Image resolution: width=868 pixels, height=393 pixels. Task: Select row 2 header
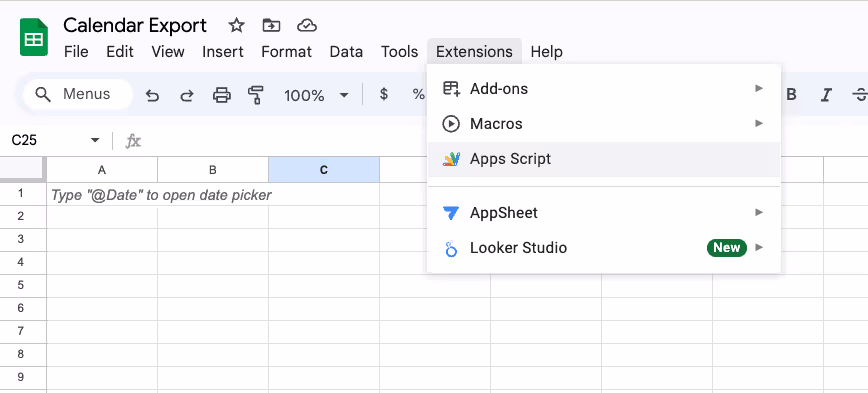coord(23,217)
